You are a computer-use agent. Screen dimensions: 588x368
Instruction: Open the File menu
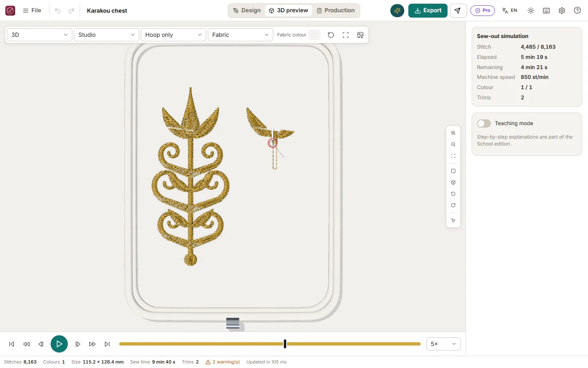(32, 11)
